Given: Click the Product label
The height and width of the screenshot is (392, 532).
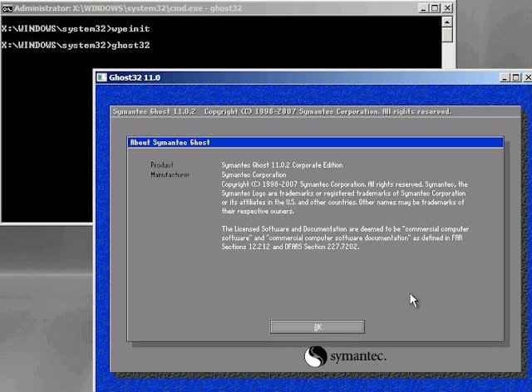Looking at the screenshot, I should (x=162, y=165).
